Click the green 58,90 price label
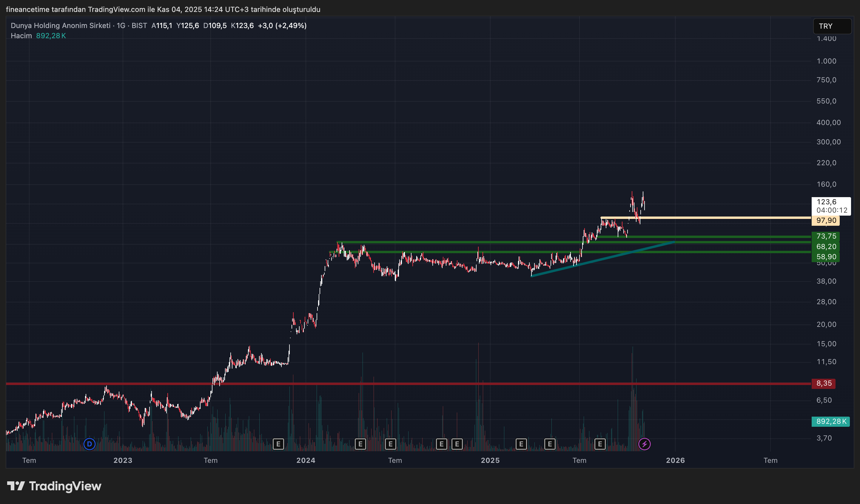860x504 pixels. [825, 257]
